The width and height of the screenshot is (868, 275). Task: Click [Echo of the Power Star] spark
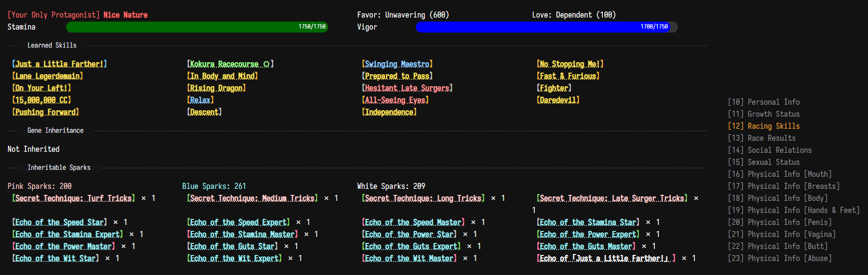[x=409, y=234]
